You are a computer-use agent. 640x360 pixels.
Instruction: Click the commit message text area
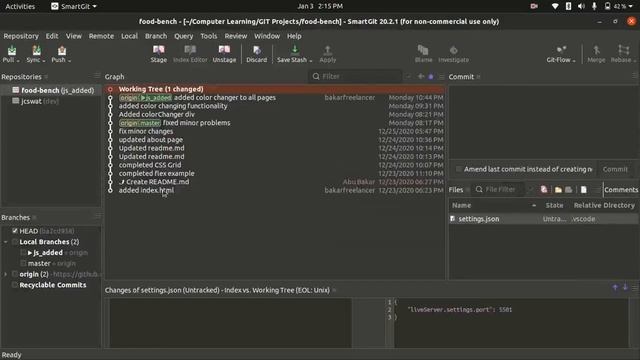[543, 121]
